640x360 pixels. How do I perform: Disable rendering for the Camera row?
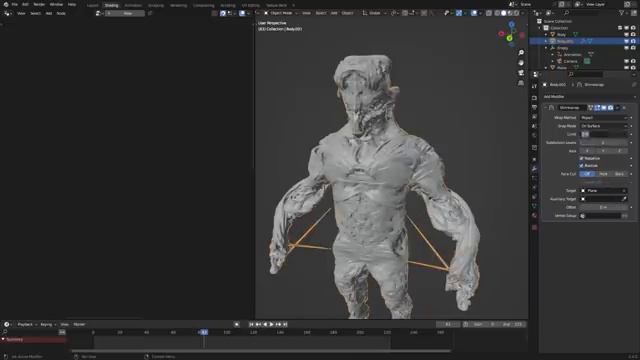pyautogui.click(x=633, y=61)
